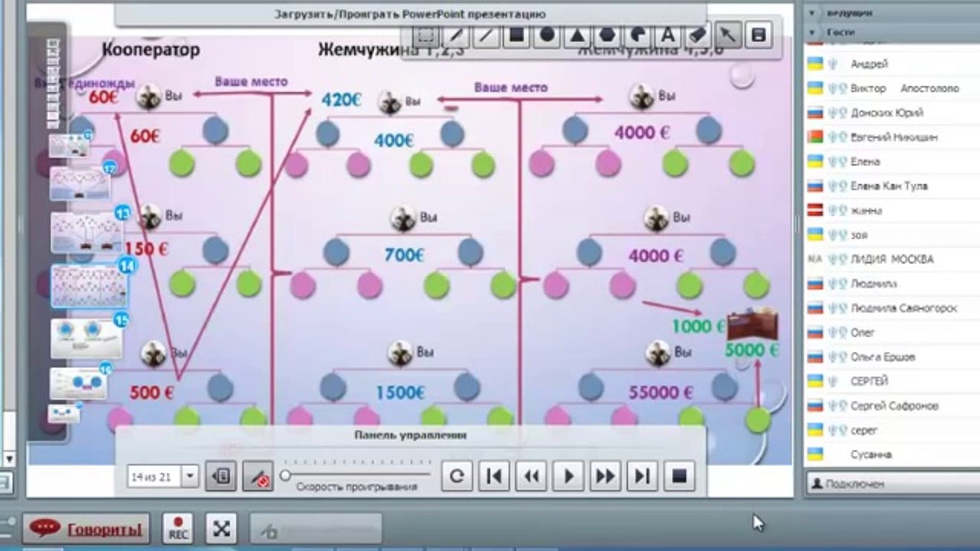Select the filled circle drawing tool
Screen dimensions: 980x551
click(547, 35)
